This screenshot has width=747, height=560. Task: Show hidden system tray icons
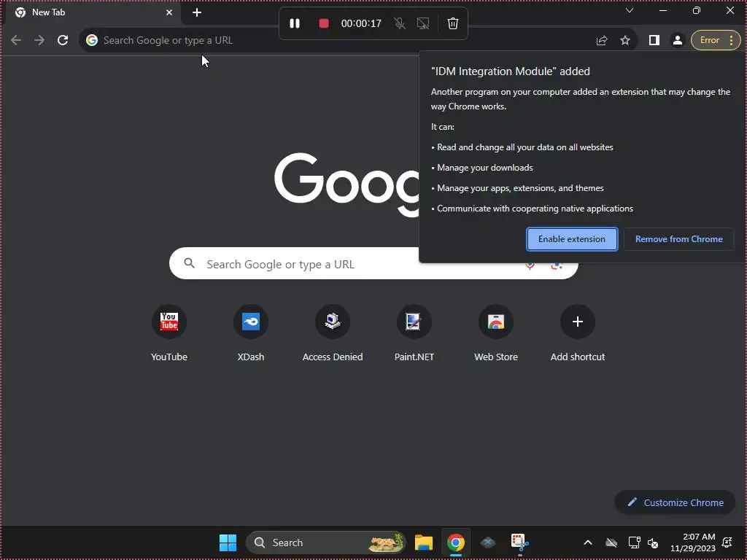pyautogui.click(x=588, y=542)
